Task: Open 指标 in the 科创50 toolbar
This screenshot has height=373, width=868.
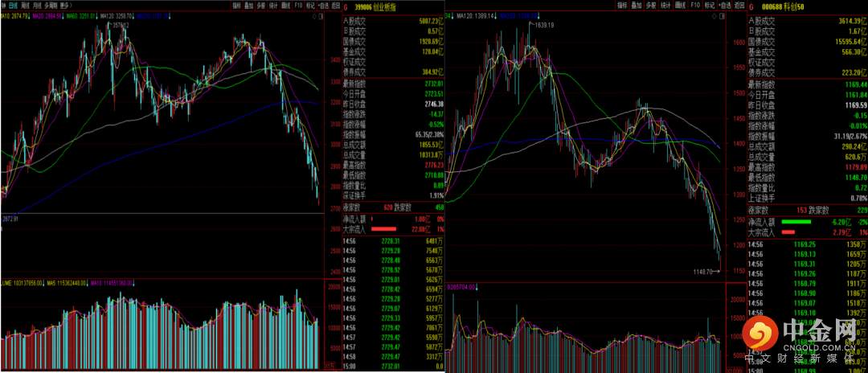Action: [623, 6]
